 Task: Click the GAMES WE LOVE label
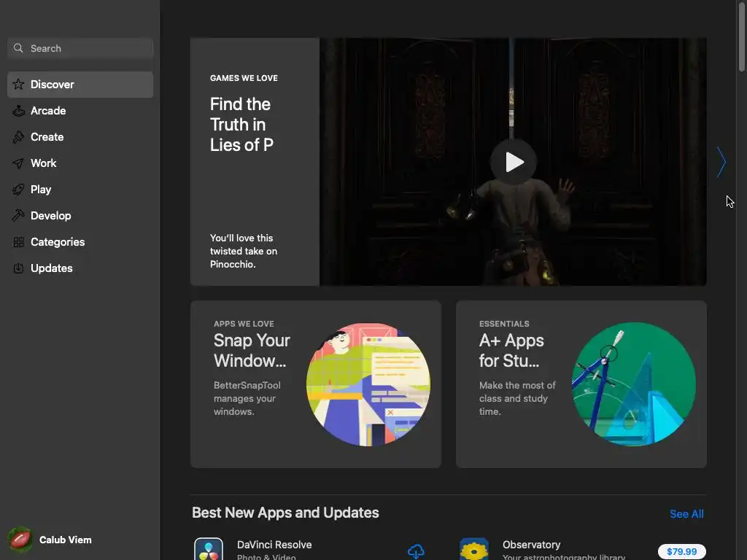click(x=244, y=78)
